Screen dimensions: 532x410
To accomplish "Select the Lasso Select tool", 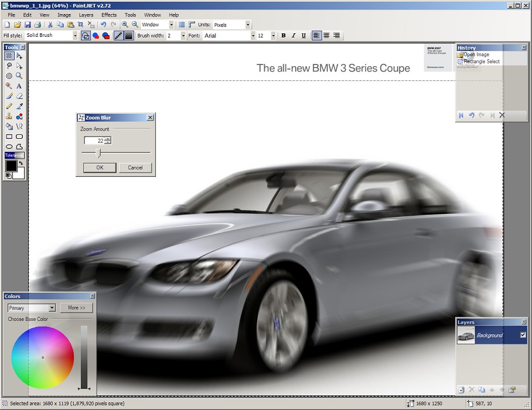I will [x=9, y=66].
